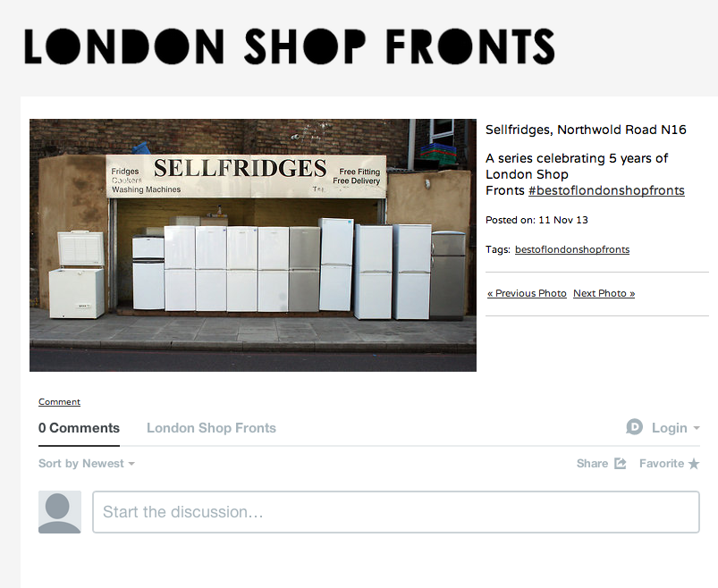Click the Disqus logo icon beside Login
Screen dimensions: 718x588
[634, 427]
